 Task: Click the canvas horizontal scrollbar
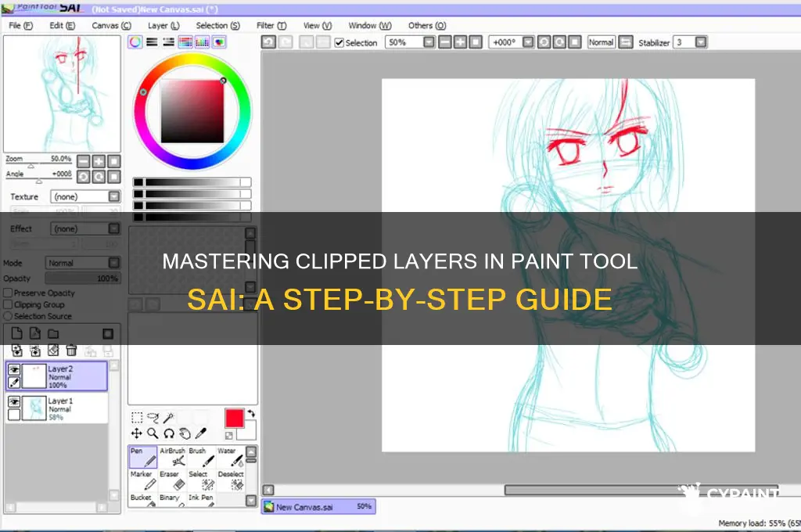(x=641, y=490)
